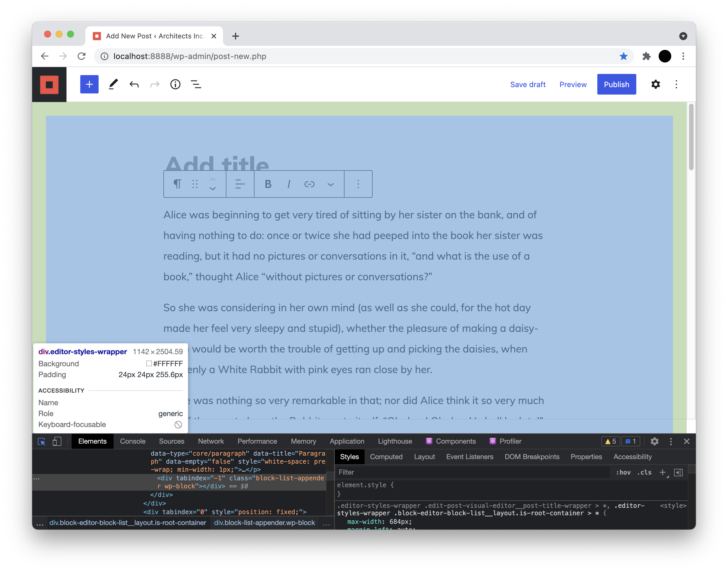Toggle the .cls class editor

(644, 472)
